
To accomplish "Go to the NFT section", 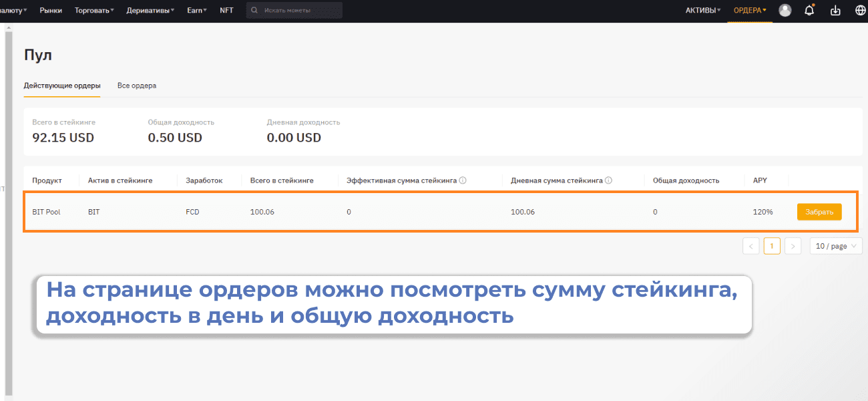I will pyautogui.click(x=226, y=10).
